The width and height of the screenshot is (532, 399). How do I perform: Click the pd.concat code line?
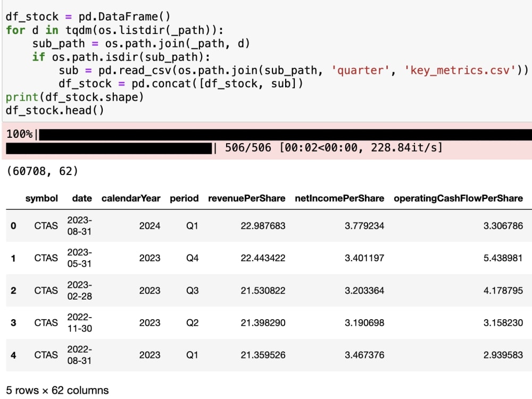(181, 84)
